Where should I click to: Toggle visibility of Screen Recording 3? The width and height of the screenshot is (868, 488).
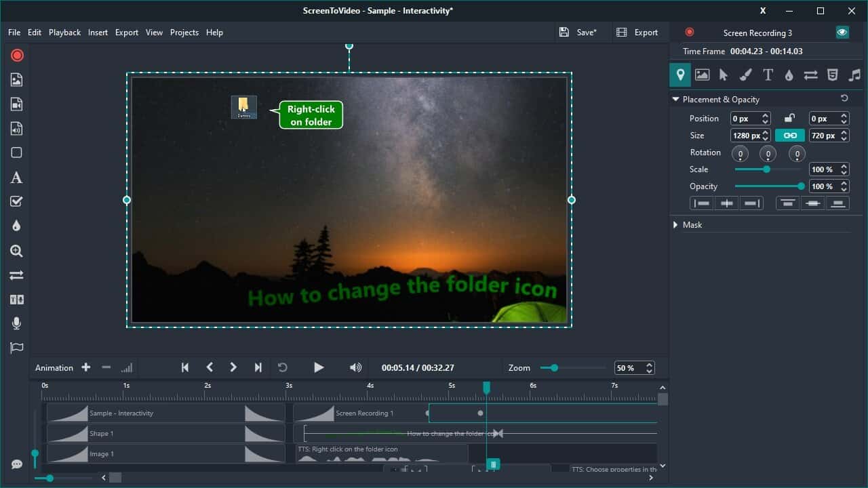tap(842, 32)
